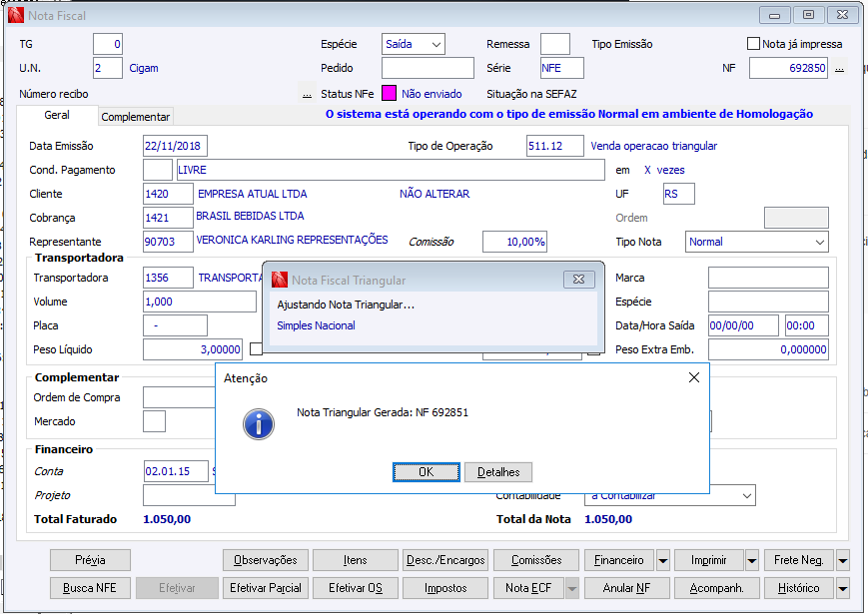Click the NF number field 692850
868x614 pixels.
point(788,68)
